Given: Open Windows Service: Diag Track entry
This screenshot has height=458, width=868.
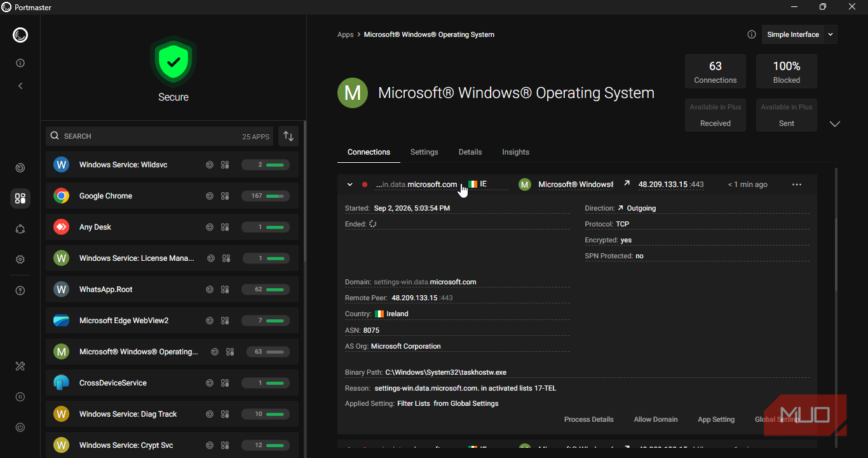Looking at the screenshot, I should pyautogui.click(x=172, y=414).
